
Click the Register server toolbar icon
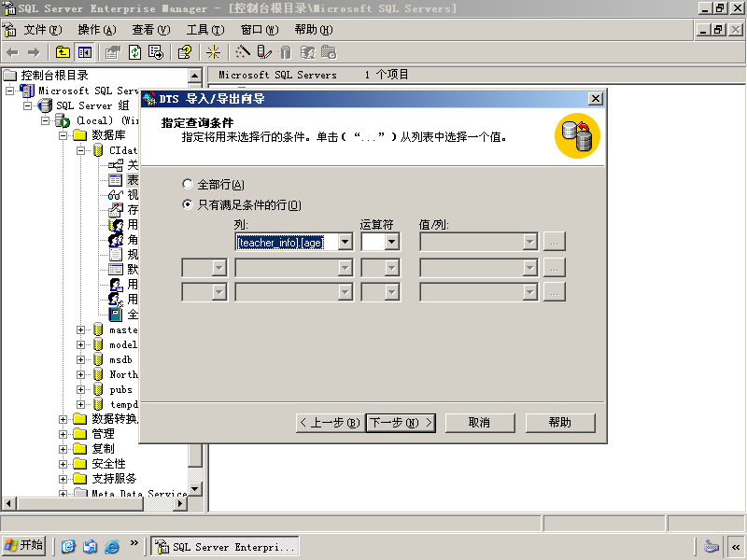click(264, 52)
